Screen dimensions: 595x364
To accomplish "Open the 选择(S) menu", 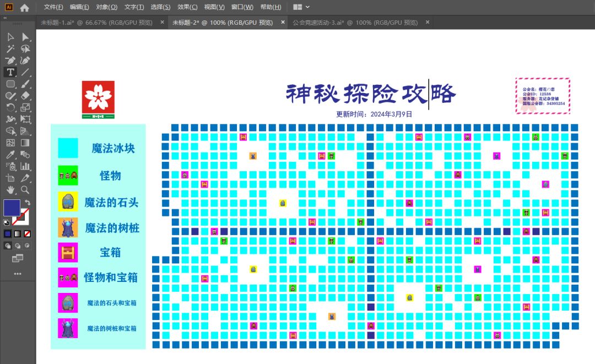I will pos(160,7).
